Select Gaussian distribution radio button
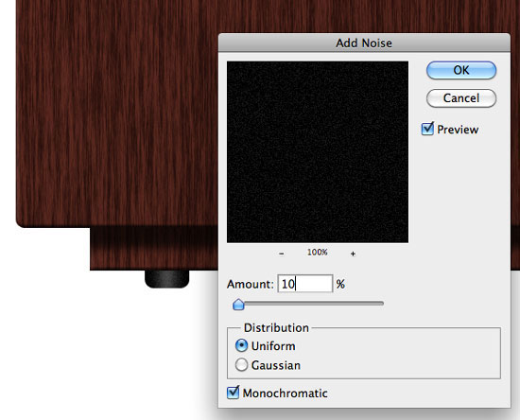 241,364
